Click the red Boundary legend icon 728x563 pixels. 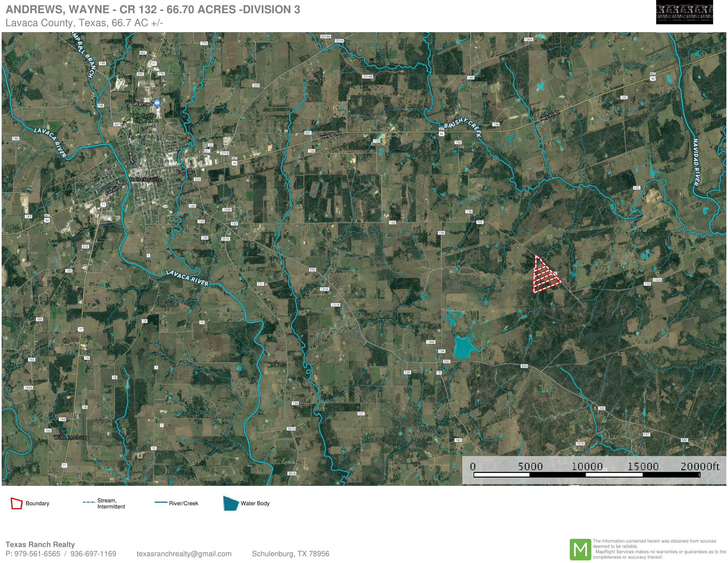(16, 503)
